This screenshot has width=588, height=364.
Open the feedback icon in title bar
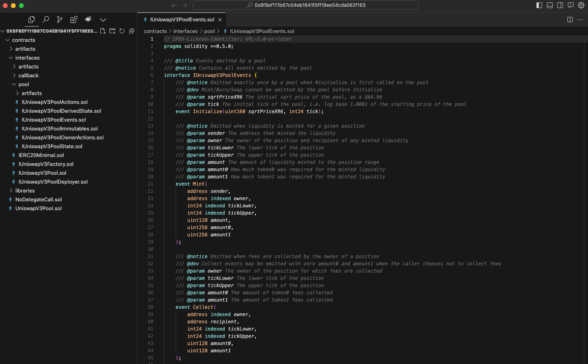click(x=571, y=5)
